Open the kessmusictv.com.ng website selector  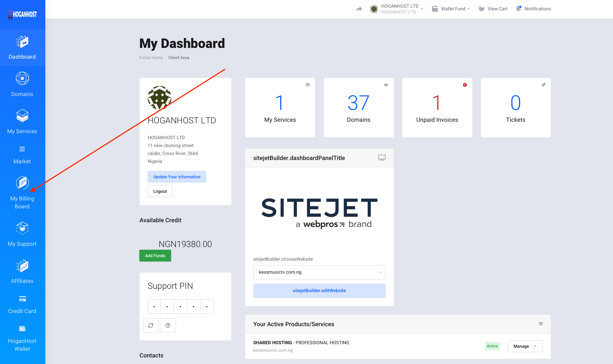[319, 272]
